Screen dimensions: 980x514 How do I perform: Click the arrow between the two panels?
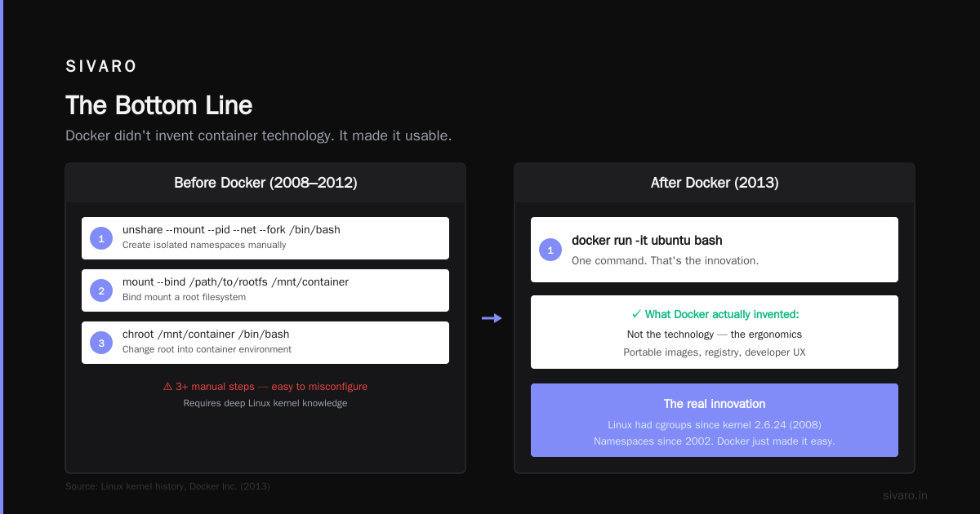point(492,318)
